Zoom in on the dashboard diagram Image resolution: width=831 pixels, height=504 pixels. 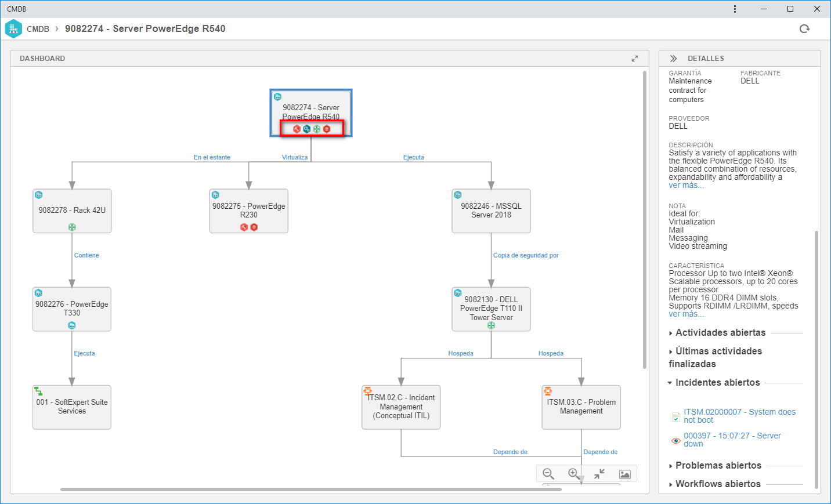pos(573,474)
